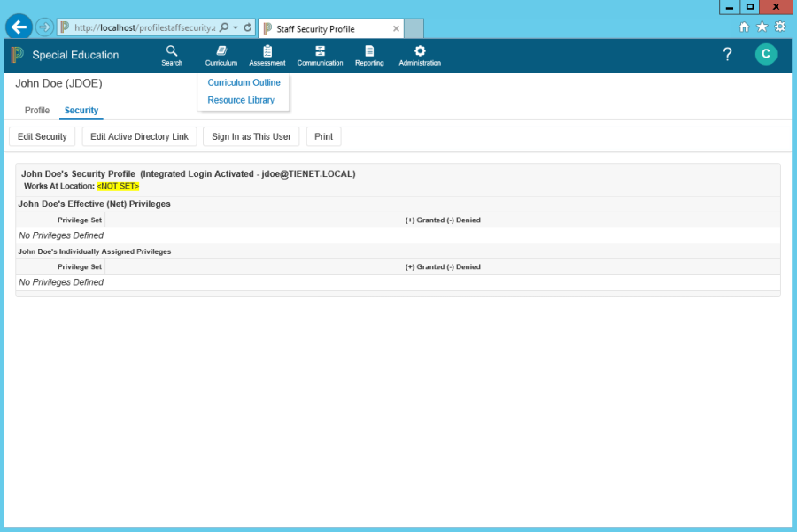The height and width of the screenshot is (532, 797).
Task: Click the Edit Active Directory Link button
Action: tap(139, 137)
